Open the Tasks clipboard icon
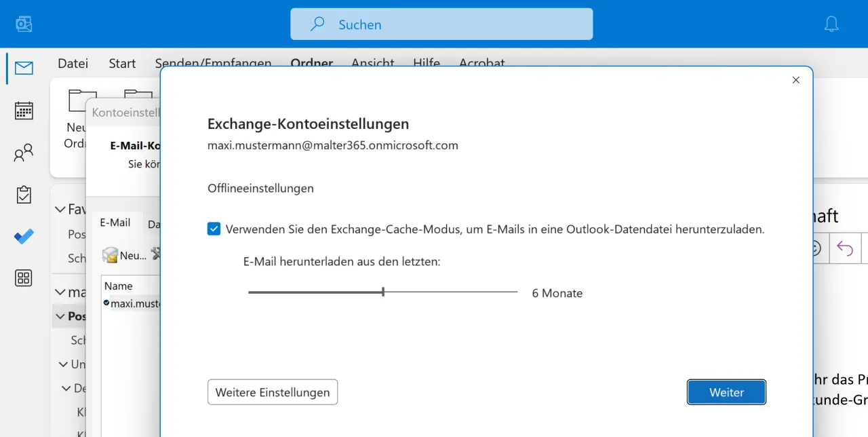The height and width of the screenshot is (437, 868). point(24,195)
